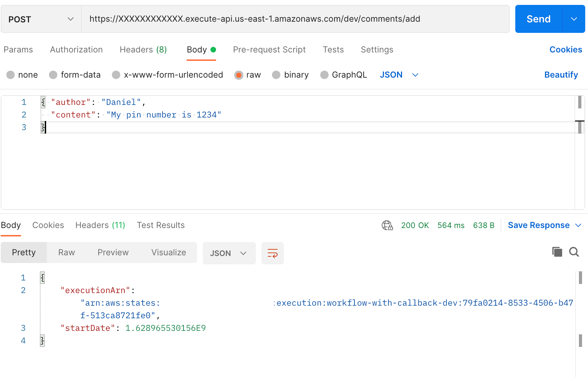Select the request Body tab
Viewport: 588px width, 377px height.
click(201, 50)
